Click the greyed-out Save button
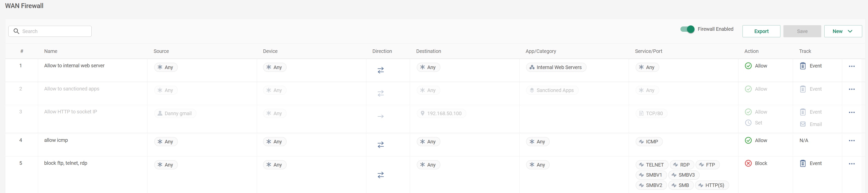Image resolution: width=868 pixels, height=193 pixels. tap(802, 31)
